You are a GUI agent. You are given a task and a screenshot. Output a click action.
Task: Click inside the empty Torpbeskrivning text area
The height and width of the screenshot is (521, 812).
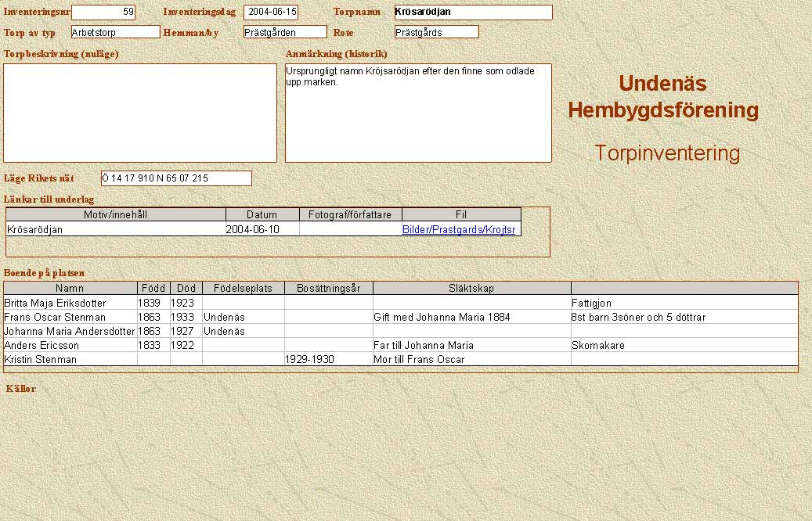[x=140, y=113]
